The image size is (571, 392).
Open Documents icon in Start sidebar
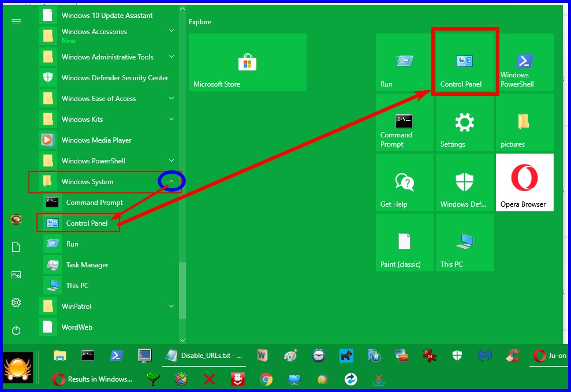click(x=16, y=247)
